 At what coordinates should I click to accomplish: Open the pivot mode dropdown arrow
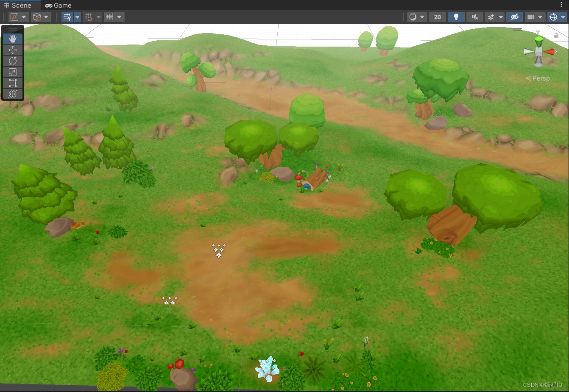[x=24, y=17]
